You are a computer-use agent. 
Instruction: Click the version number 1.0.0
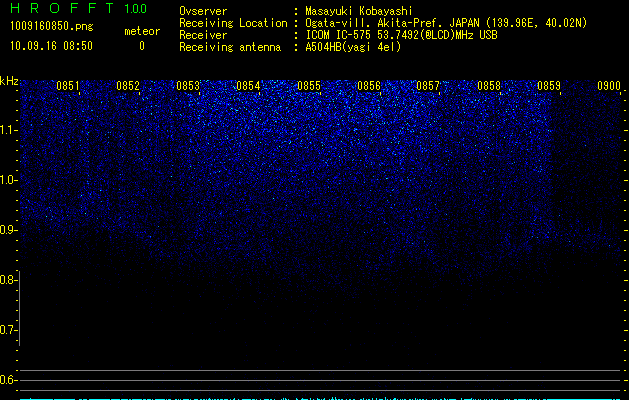pyautogui.click(x=136, y=8)
